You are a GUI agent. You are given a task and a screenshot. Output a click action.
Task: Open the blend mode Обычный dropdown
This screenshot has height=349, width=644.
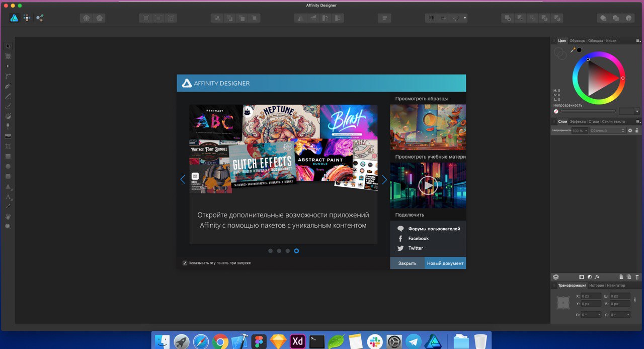click(x=607, y=130)
